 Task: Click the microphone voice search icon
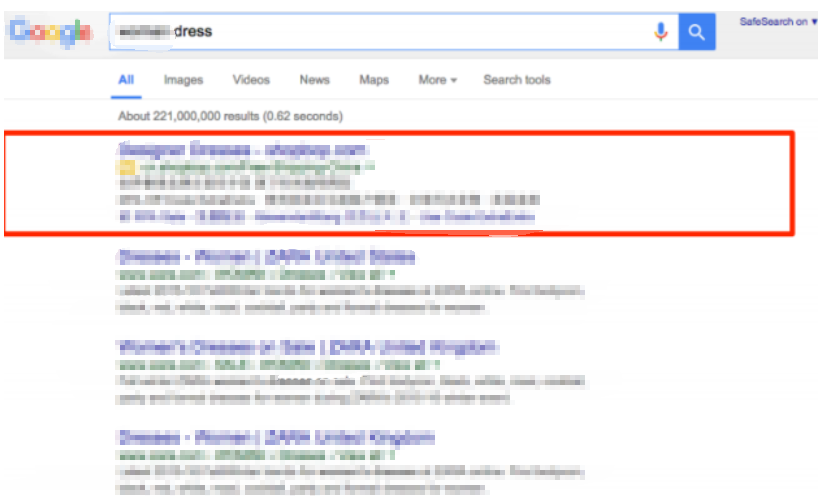(661, 32)
